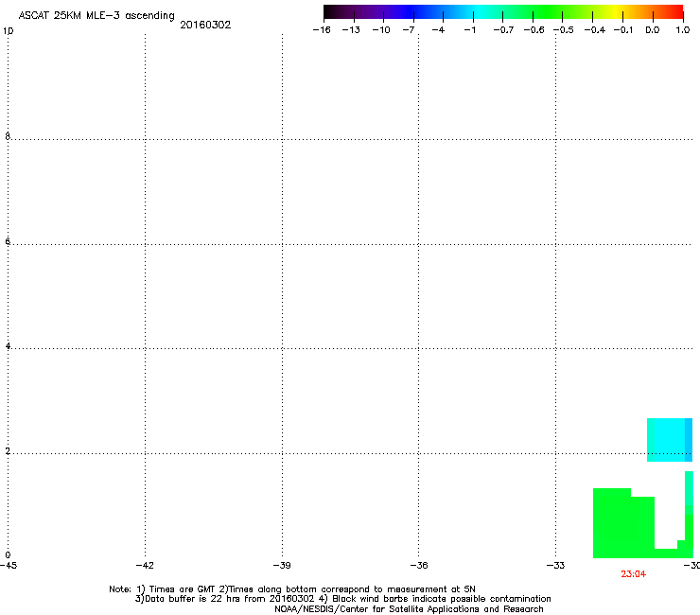
Task: Click the latitude axis label 10
Action: [x=8, y=31]
